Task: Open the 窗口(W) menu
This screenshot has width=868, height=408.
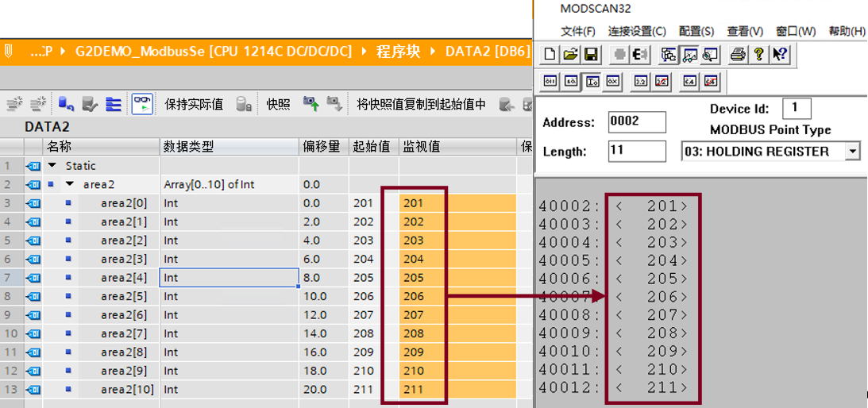Action: click(796, 31)
